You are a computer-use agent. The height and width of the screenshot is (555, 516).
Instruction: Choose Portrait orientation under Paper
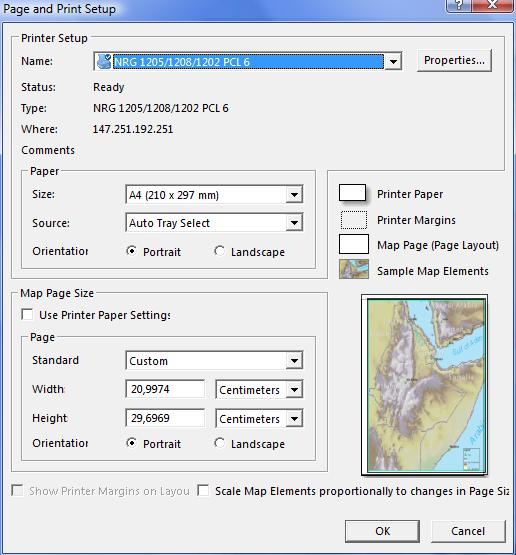[132, 251]
